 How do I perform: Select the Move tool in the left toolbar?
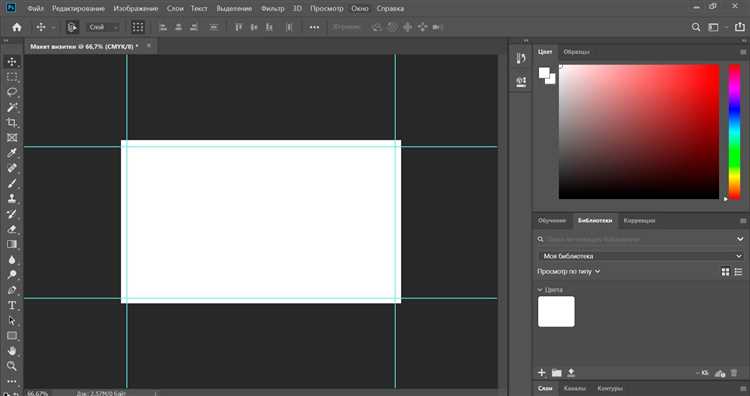click(x=12, y=62)
